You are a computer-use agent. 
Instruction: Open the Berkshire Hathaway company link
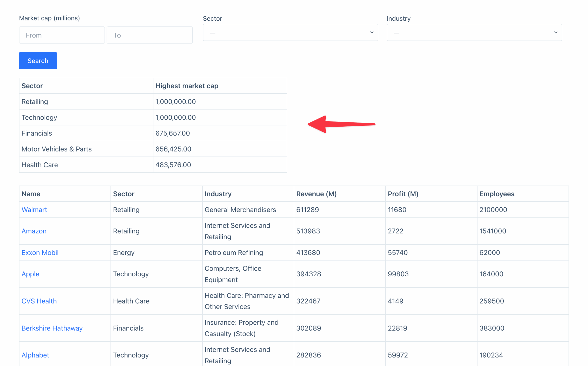(x=52, y=328)
